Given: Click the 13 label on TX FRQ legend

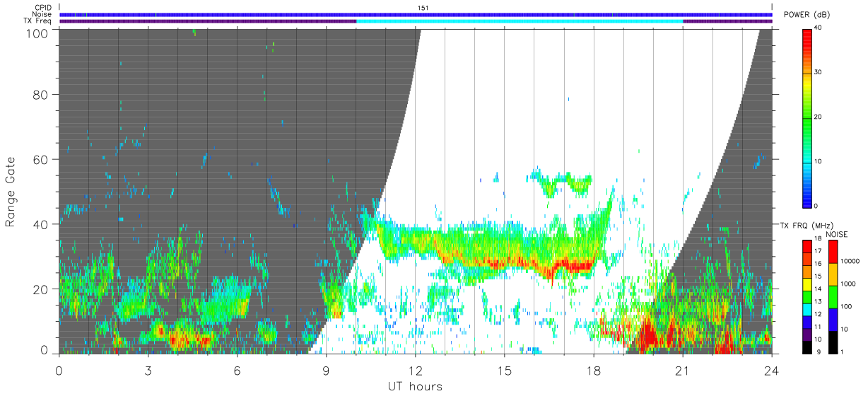Looking at the screenshot, I should tap(818, 301).
